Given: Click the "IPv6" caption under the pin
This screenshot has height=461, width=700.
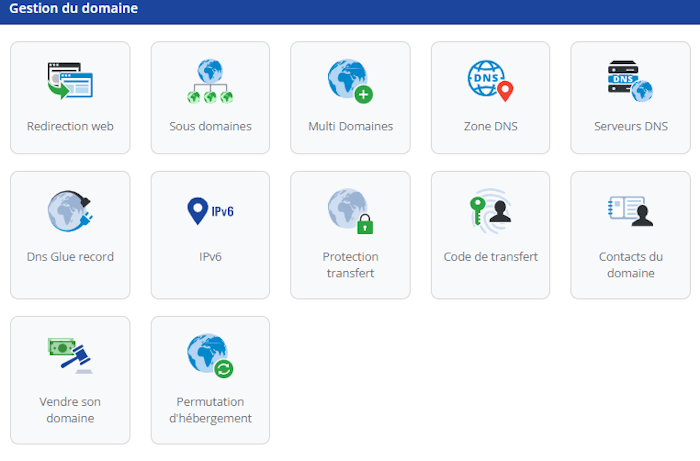Looking at the screenshot, I should coord(210,257).
